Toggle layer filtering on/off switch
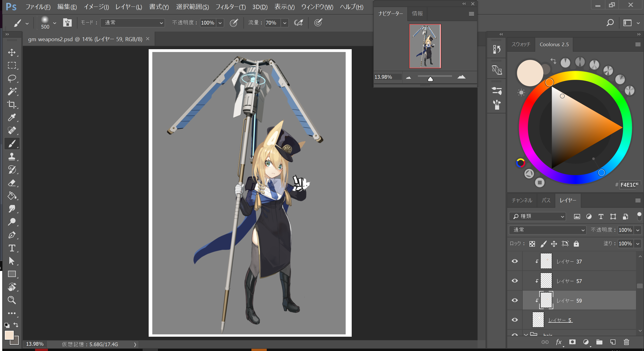Screen dimensions: 644x351 coord(639,216)
